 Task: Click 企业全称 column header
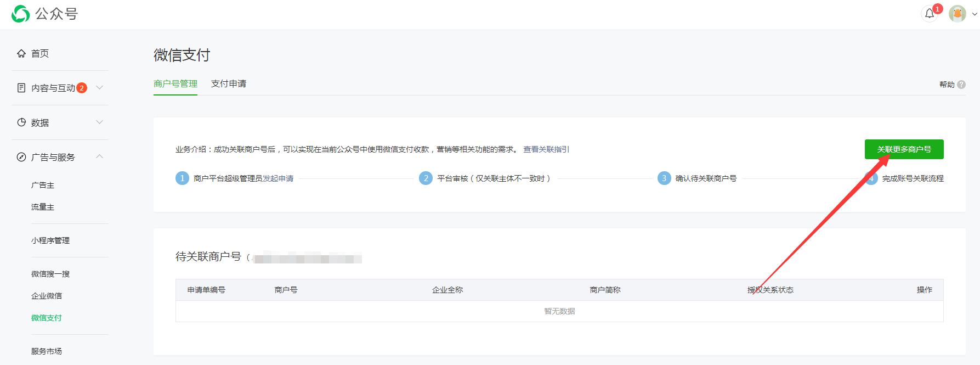tap(447, 290)
